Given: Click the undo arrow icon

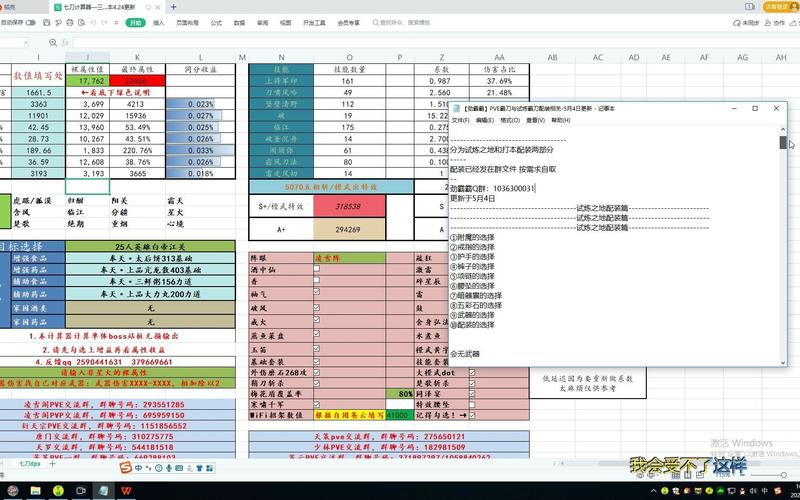Looking at the screenshot, I should tap(93, 23).
